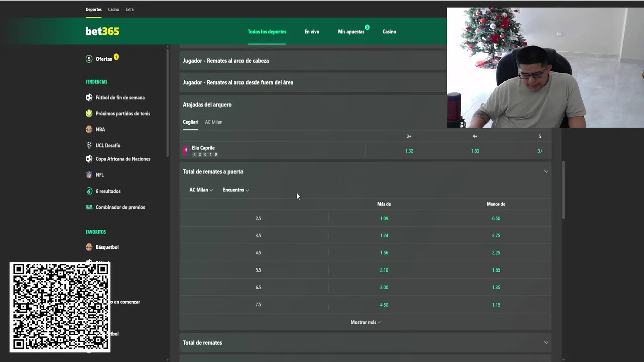Select the Casino top tab
644x362 pixels.
[114, 9]
